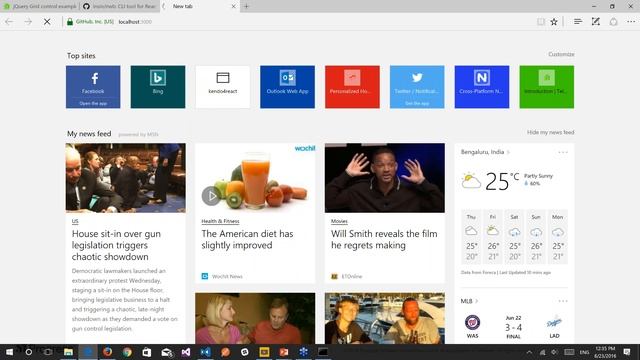Open a new tab with plus
The image size is (640, 360).
tap(246, 6)
